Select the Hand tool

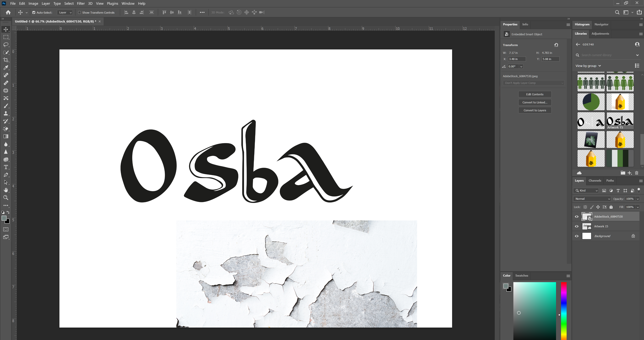pos(6,190)
